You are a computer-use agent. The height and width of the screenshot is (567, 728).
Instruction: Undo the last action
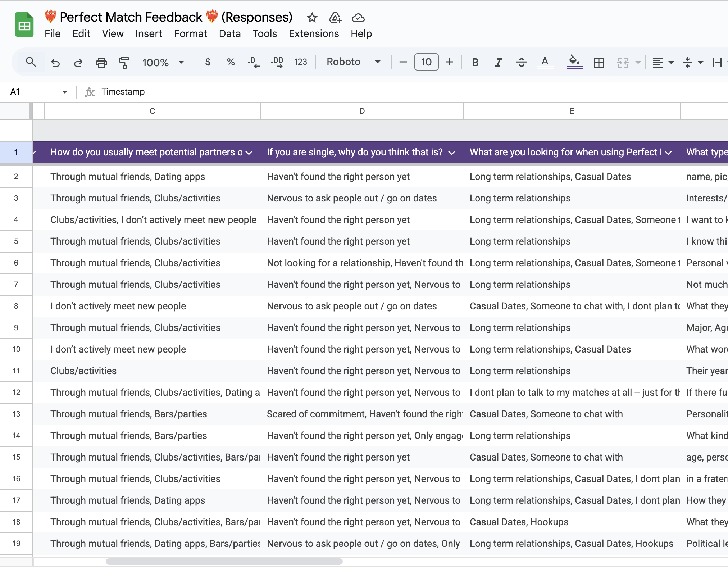pos(55,63)
